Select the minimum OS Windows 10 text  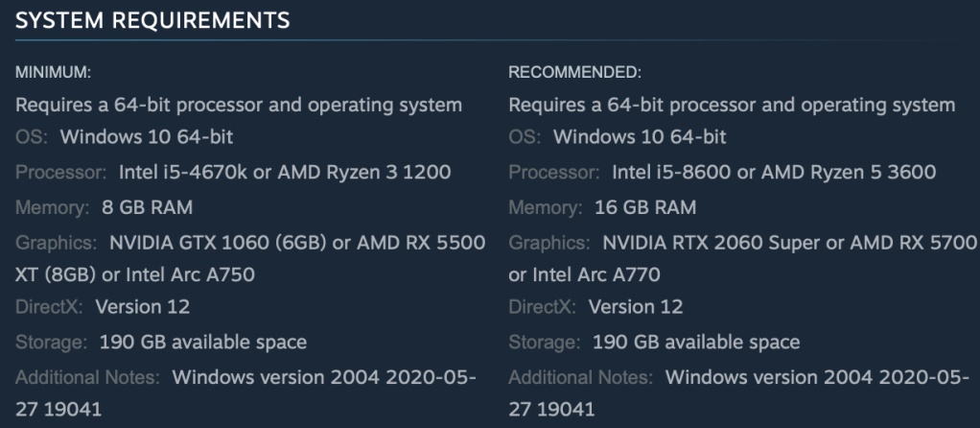tap(147, 137)
